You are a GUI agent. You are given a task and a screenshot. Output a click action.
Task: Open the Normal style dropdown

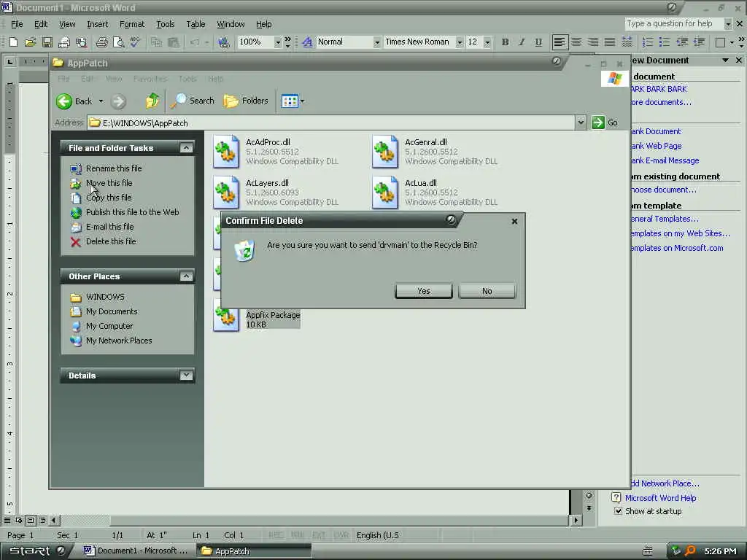(377, 42)
